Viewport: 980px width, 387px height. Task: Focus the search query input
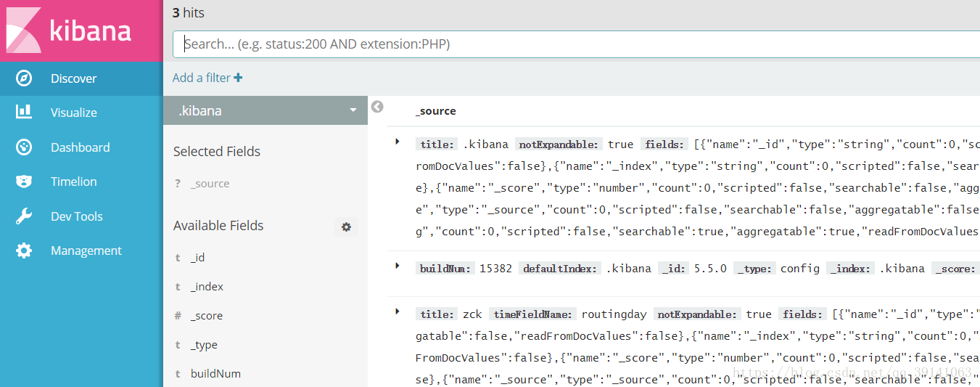click(x=576, y=44)
